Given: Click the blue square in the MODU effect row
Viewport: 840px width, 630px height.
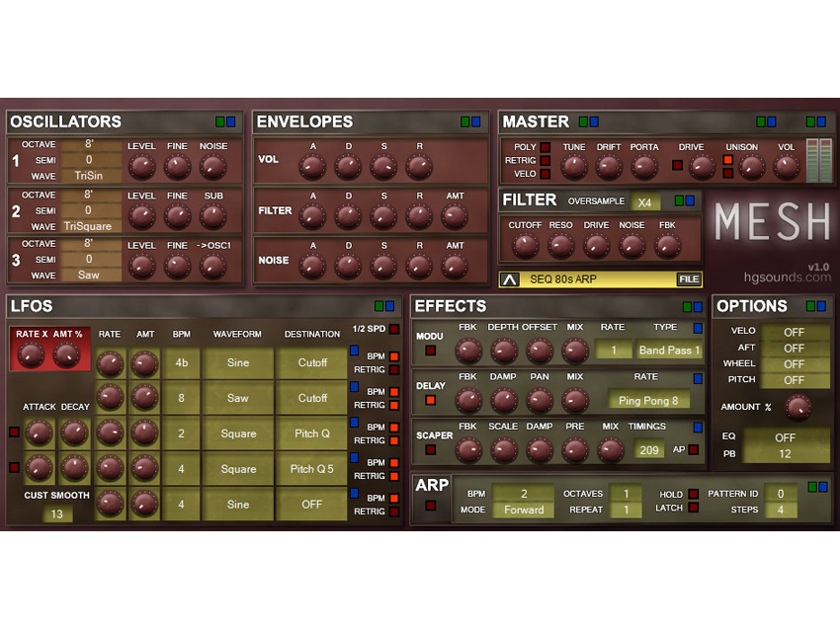Looking at the screenshot, I should 698,328.
